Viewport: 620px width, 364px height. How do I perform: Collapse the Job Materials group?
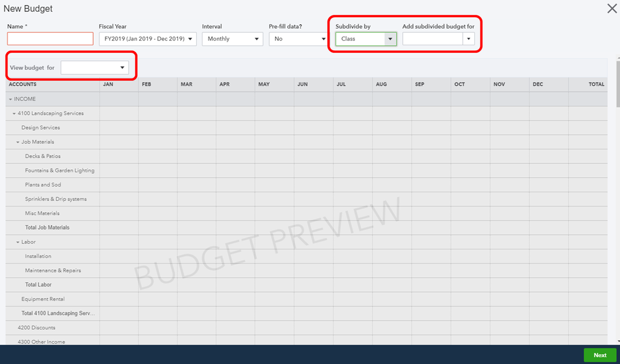pos(18,142)
